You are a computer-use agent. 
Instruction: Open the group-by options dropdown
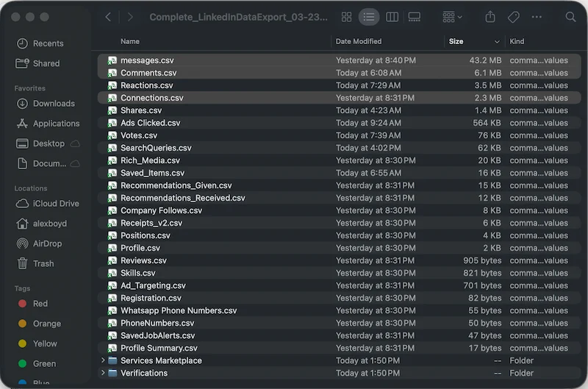point(452,17)
